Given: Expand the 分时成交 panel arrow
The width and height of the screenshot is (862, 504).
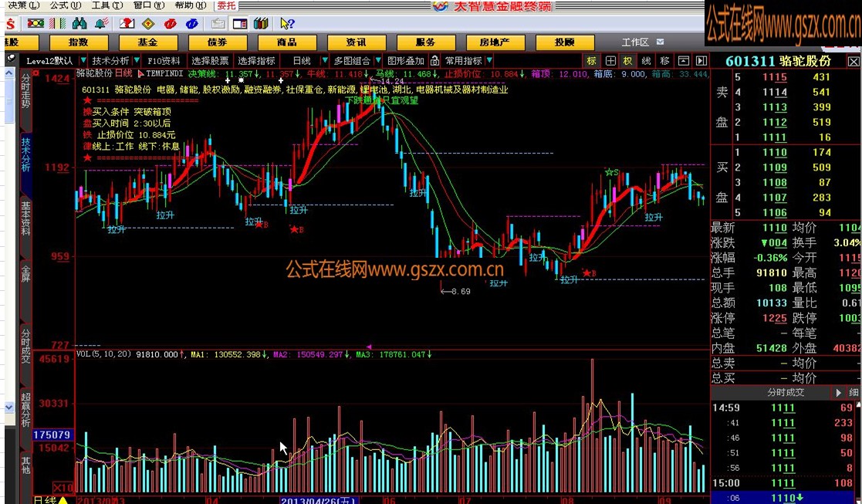Looking at the screenshot, I should 838,392.
